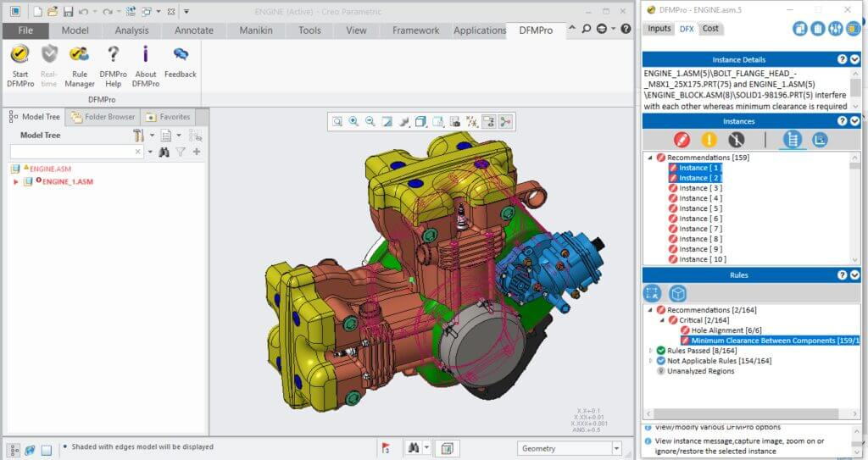
Task: Click the blue cube icon in Rules panel
Action: [678, 293]
